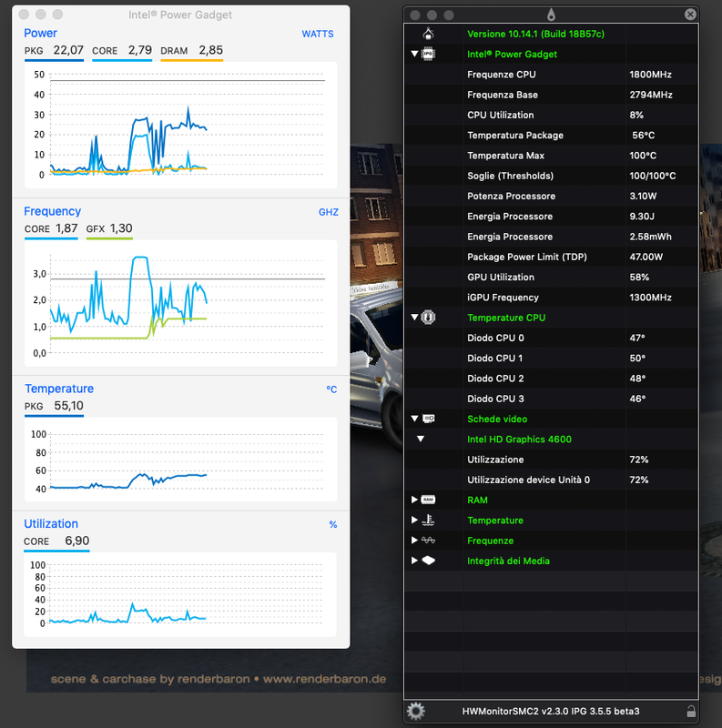The height and width of the screenshot is (728, 722).
Task: Expand the Frequenze group
Action: point(414,541)
